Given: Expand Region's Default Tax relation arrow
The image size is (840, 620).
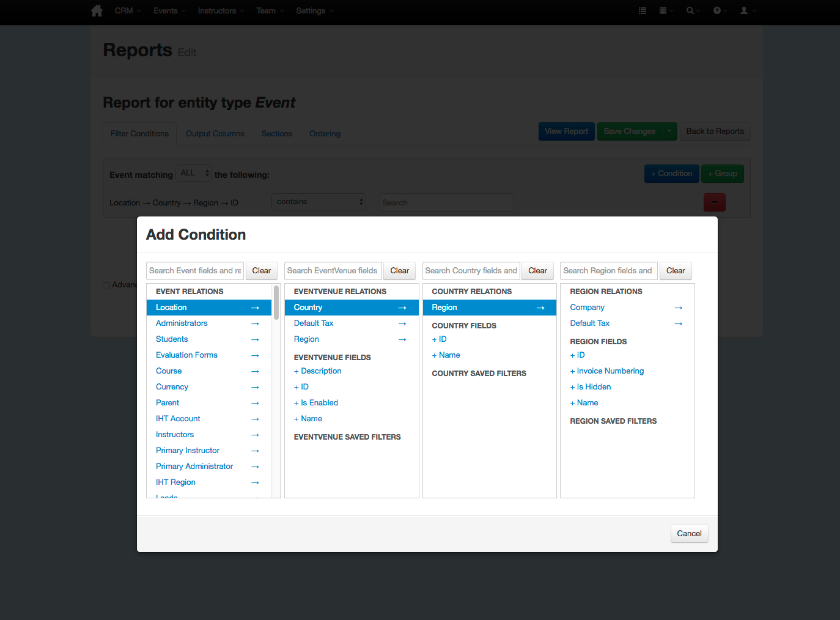Looking at the screenshot, I should pyautogui.click(x=679, y=323).
